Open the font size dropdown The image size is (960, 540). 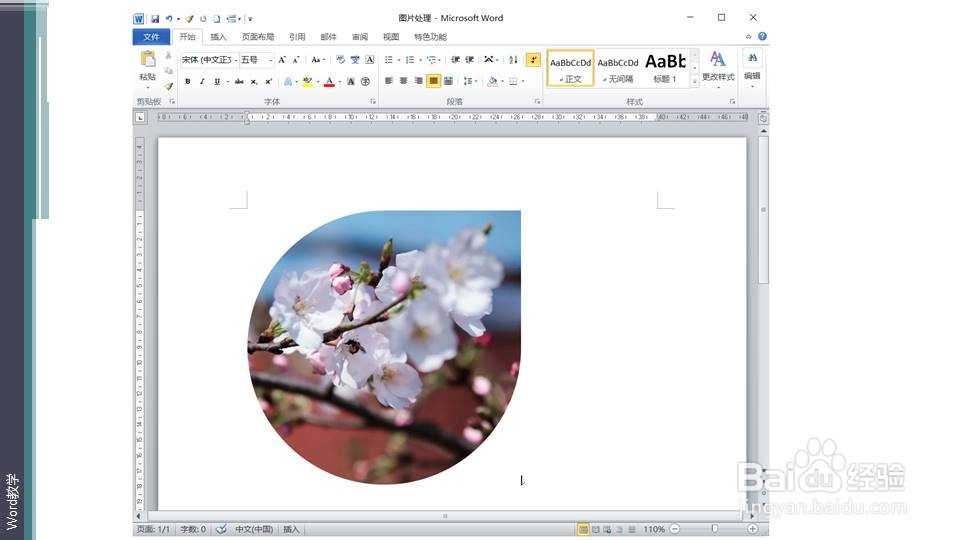pos(271,60)
